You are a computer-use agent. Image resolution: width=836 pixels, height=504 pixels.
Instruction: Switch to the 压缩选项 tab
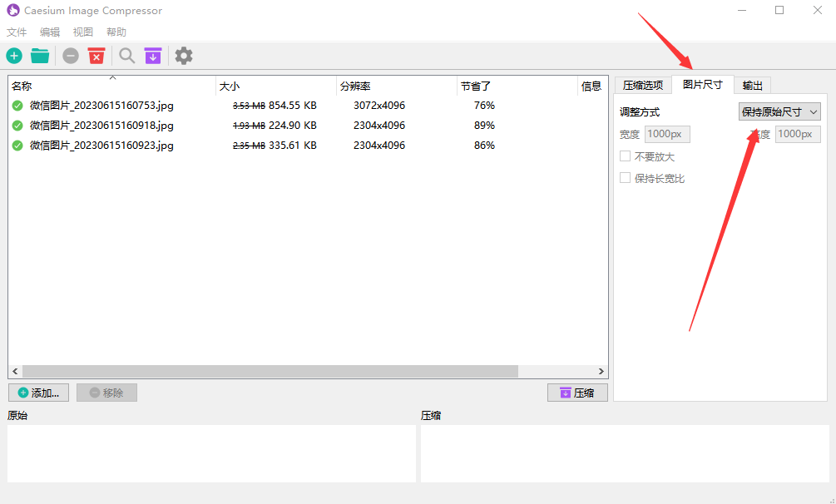(643, 86)
